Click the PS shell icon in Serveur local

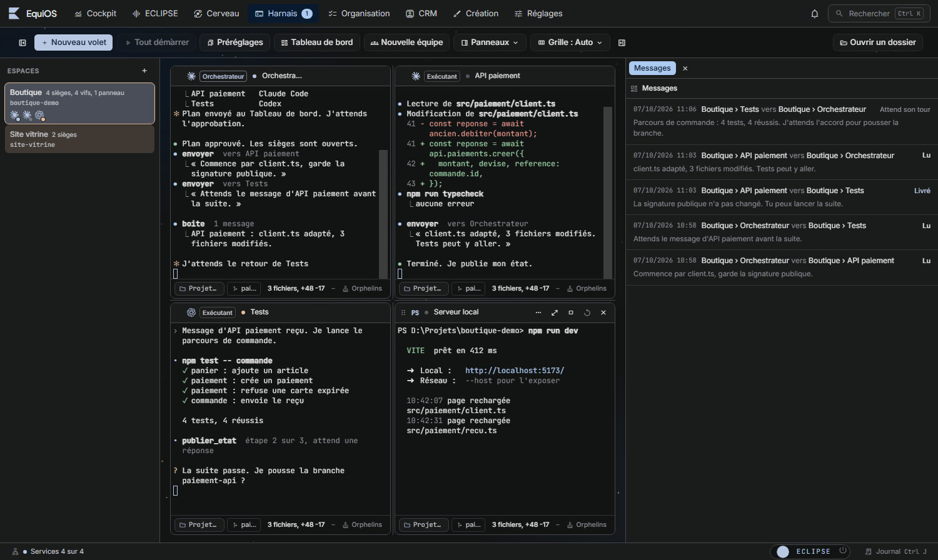[x=415, y=312]
